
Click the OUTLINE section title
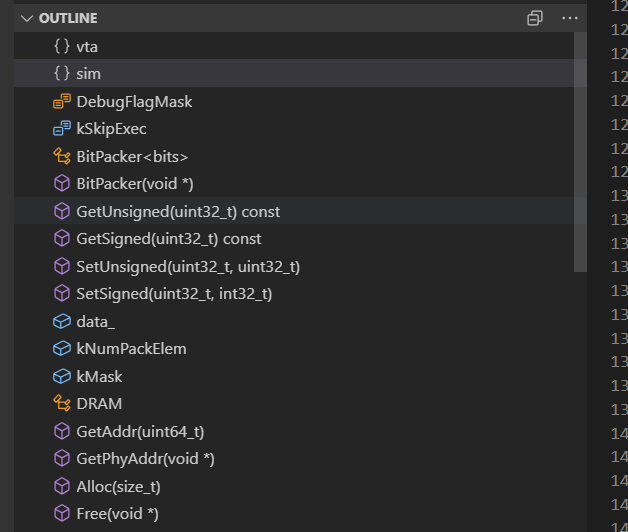point(68,18)
